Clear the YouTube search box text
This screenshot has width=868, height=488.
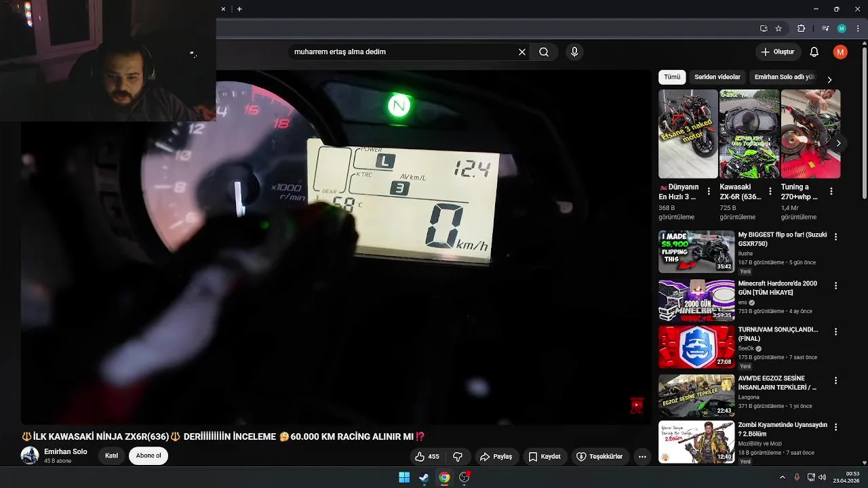coord(522,52)
